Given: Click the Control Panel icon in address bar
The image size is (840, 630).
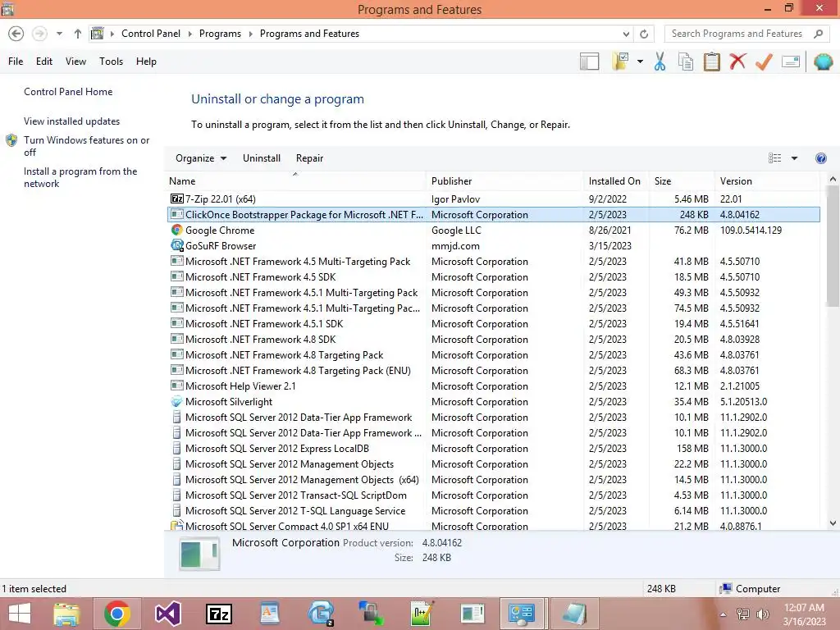Looking at the screenshot, I should (x=97, y=34).
